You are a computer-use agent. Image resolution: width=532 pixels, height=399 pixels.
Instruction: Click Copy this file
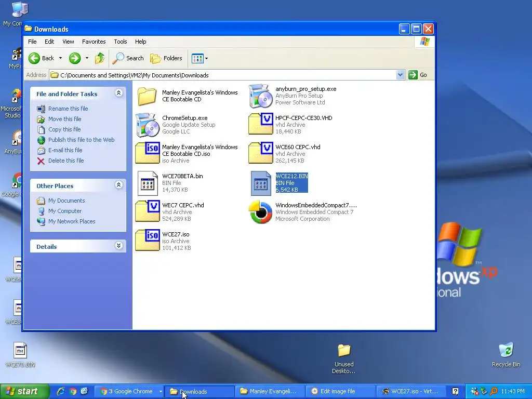click(x=64, y=129)
